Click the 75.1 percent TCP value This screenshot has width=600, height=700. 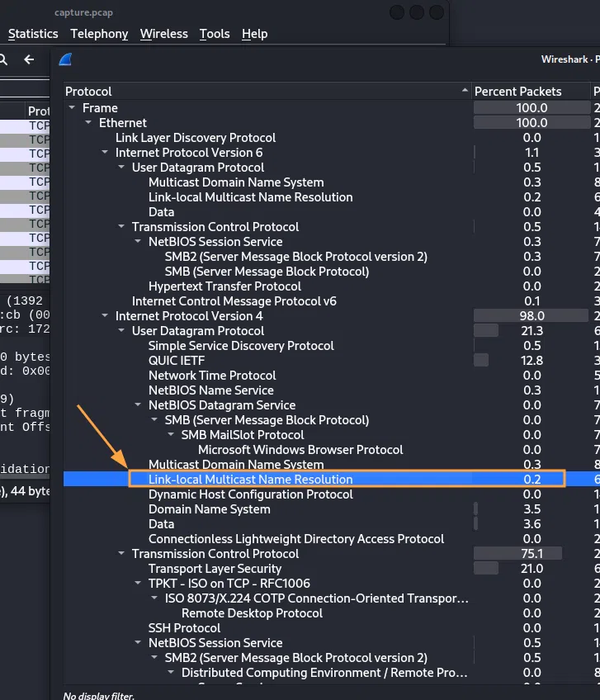pyautogui.click(x=531, y=554)
